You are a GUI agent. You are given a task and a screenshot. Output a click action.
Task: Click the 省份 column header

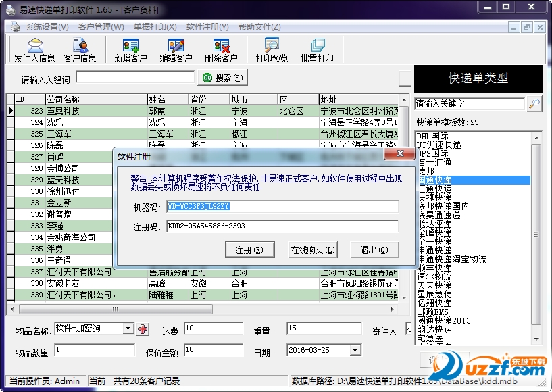pyautogui.click(x=209, y=99)
